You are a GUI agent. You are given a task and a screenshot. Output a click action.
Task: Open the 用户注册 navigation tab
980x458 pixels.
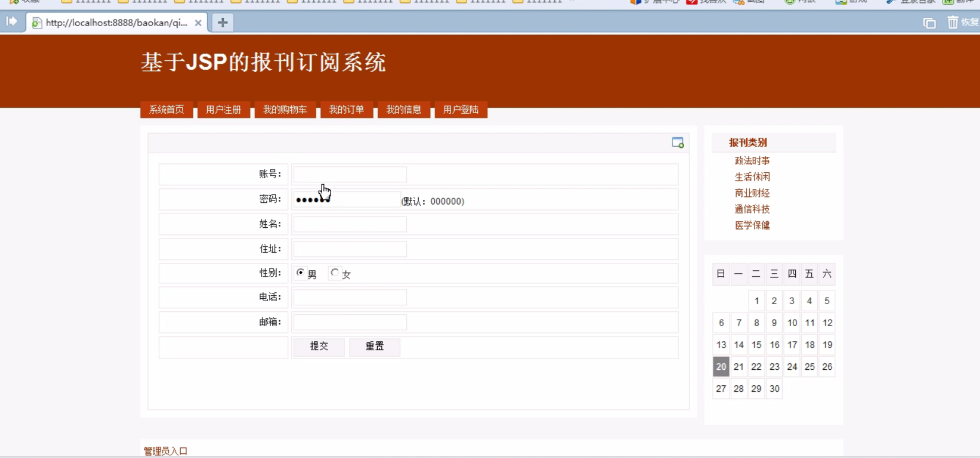click(223, 110)
